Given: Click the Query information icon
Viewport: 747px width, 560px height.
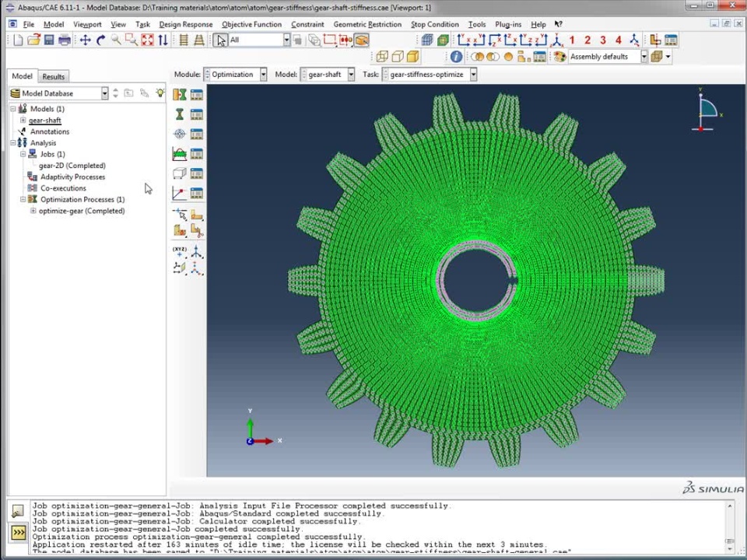Looking at the screenshot, I should tap(456, 57).
